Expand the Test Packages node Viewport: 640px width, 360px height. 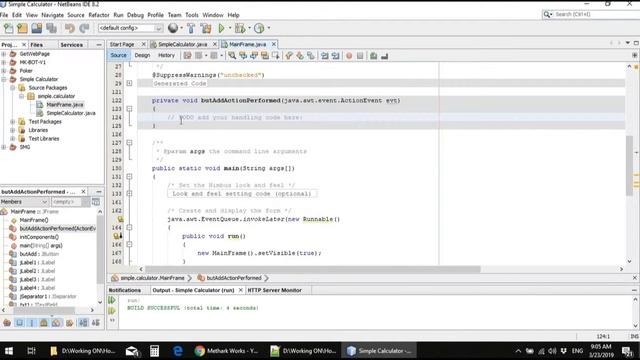pyautogui.click(x=13, y=122)
